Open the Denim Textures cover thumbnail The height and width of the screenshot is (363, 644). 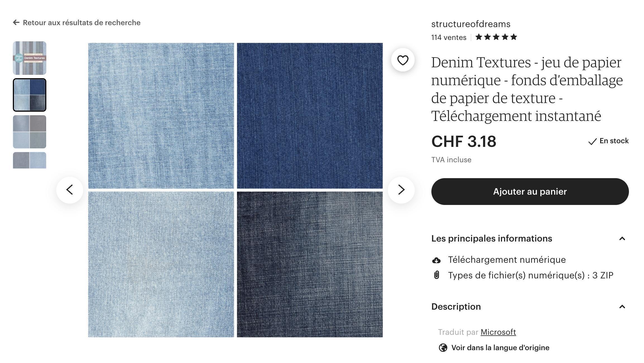pyautogui.click(x=30, y=58)
